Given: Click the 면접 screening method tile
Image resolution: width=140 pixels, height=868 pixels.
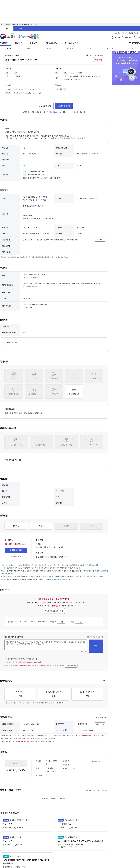Looking at the screenshot, I should coord(41,526).
